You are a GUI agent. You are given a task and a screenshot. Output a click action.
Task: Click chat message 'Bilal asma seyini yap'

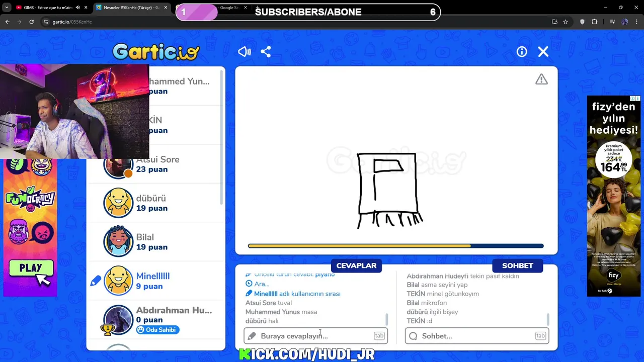pos(437,285)
